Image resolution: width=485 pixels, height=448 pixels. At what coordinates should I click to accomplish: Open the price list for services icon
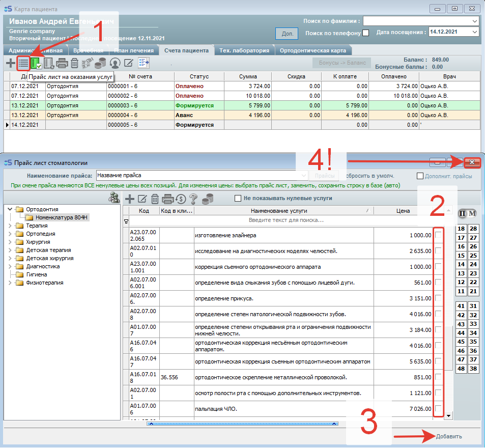coord(23,63)
